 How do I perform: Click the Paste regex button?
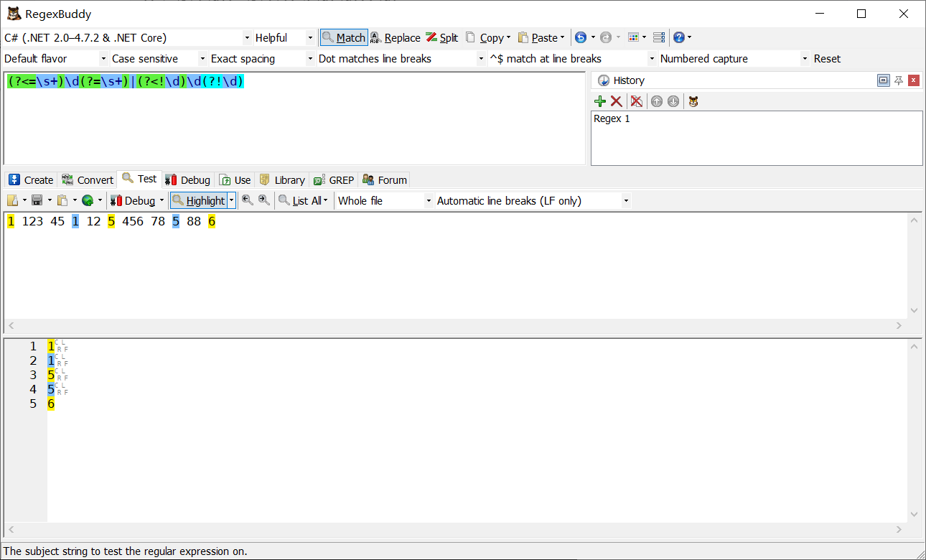538,37
